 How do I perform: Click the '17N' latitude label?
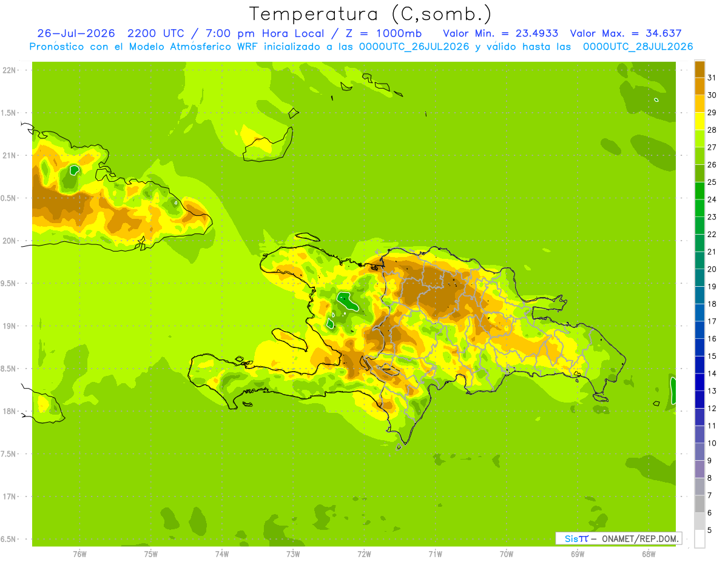click(x=9, y=497)
